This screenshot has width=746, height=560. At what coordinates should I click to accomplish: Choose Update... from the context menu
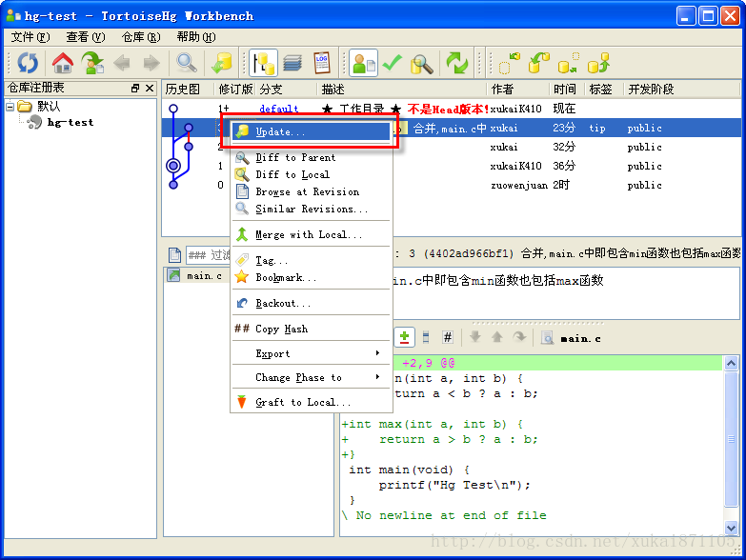[x=312, y=131]
